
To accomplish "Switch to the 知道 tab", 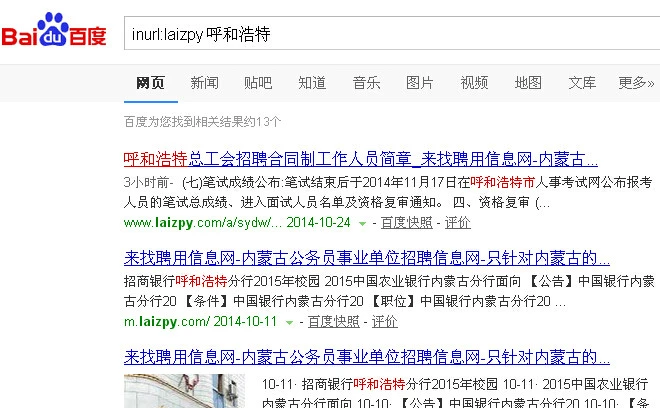I will (312, 83).
